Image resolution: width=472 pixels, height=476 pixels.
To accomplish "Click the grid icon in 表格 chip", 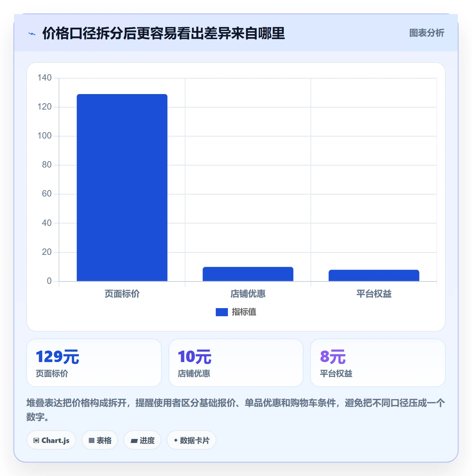I will pyautogui.click(x=91, y=441).
